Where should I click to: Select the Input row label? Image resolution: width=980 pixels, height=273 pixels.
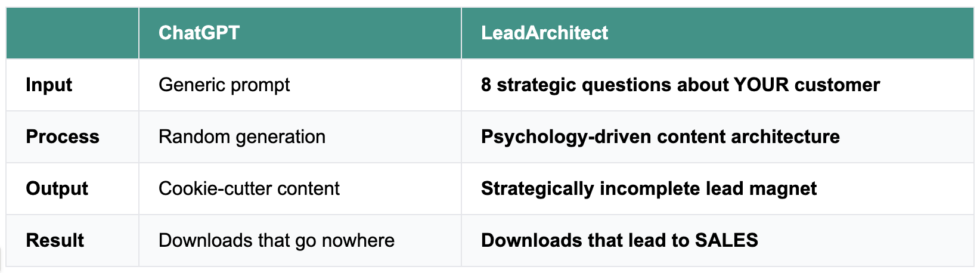click(x=49, y=85)
